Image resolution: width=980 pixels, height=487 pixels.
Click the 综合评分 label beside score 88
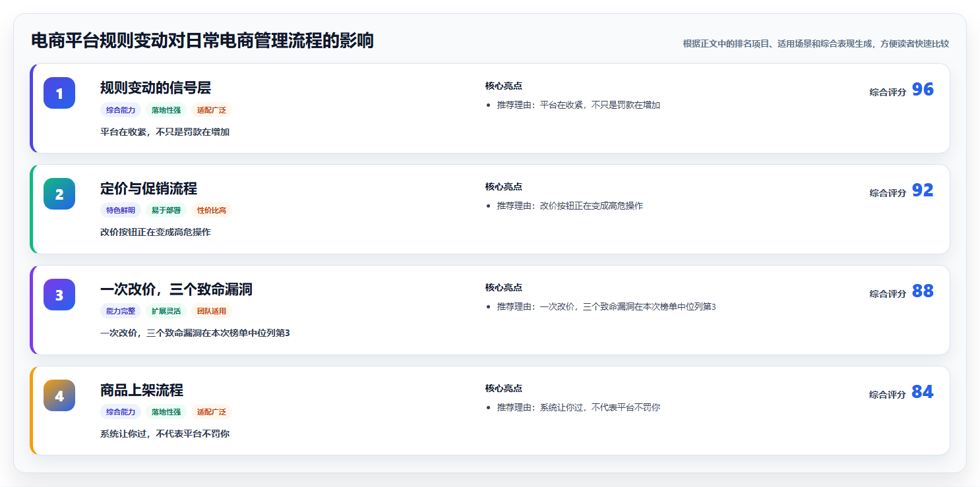point(888,294)
